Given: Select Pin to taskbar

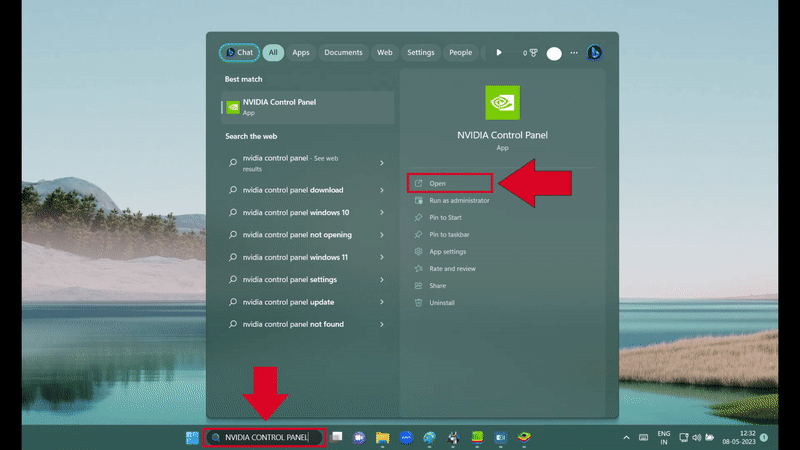Looking at the screenshot, I should point(449,235).
